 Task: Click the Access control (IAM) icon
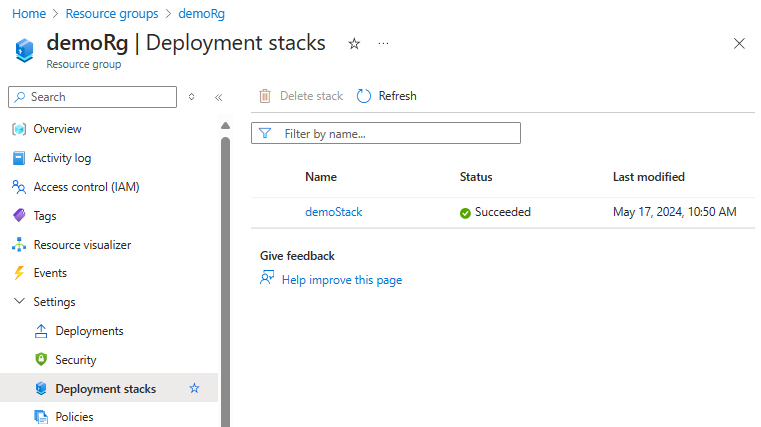pyautogui.click(x=18, y=187)
